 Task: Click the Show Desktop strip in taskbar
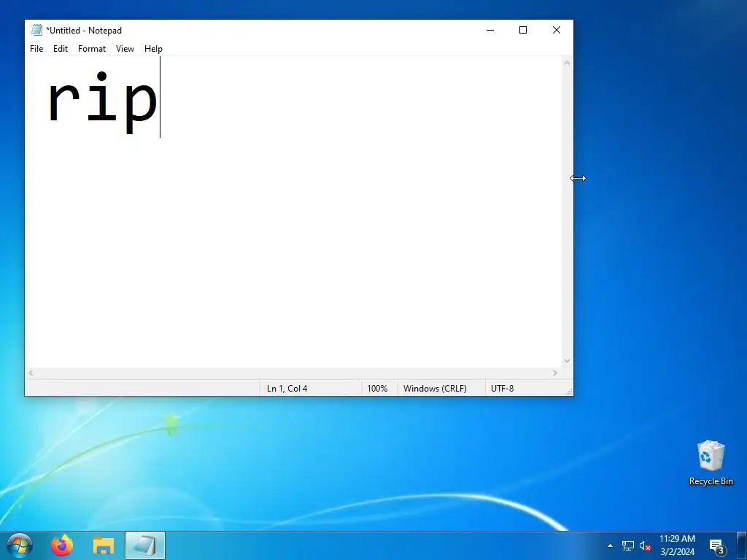coord(742,545)
